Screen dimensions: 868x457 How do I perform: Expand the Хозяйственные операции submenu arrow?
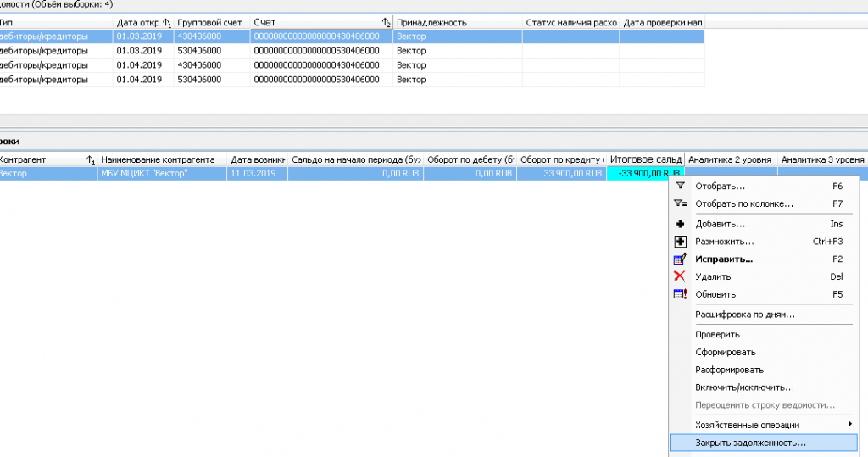849,424
